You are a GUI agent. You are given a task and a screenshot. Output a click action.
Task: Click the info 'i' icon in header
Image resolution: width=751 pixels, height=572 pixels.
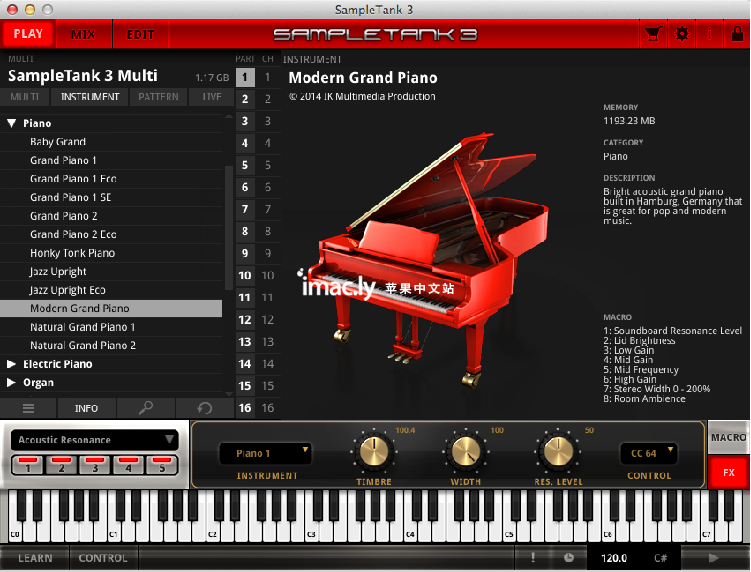709,34
